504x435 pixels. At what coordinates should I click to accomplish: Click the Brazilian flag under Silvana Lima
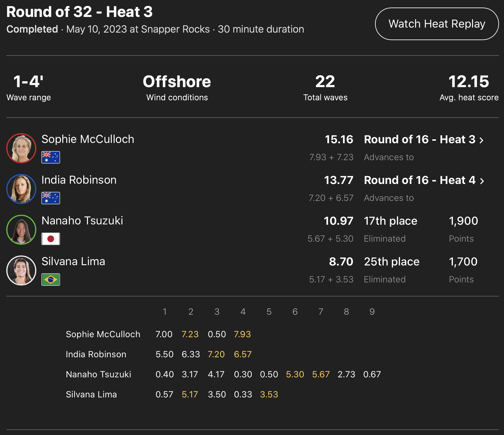click(x=51, y=280)
